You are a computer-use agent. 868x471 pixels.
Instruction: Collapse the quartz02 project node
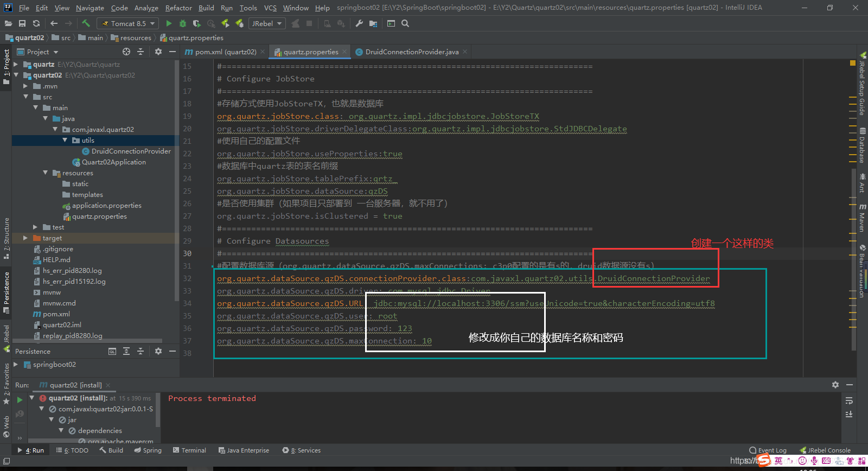(x=16, y=75)
